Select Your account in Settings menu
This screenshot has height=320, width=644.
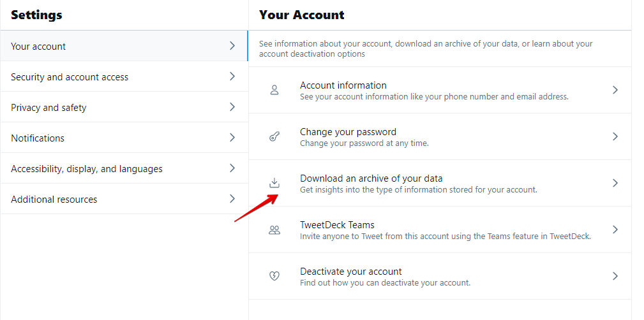tap(38, 47)
